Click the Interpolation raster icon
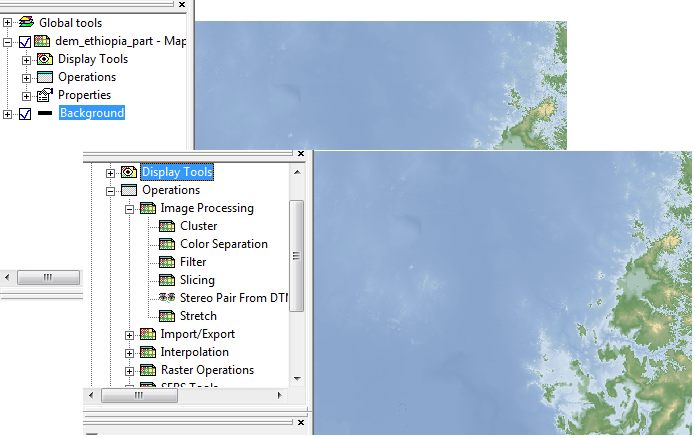Viewport: 695px width, 438px height. (148, 352)
